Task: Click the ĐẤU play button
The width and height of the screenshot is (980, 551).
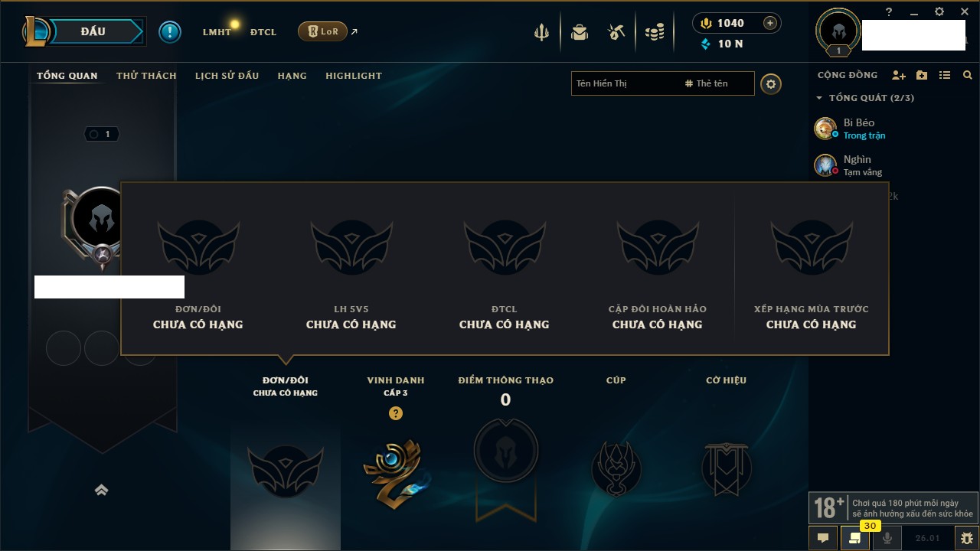Action: 93,31
